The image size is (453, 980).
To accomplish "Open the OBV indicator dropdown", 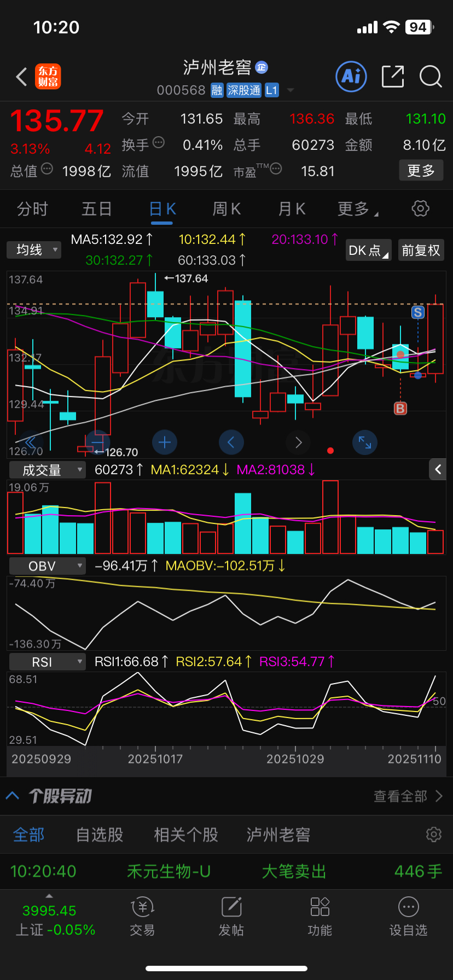I will coord(47,566).
